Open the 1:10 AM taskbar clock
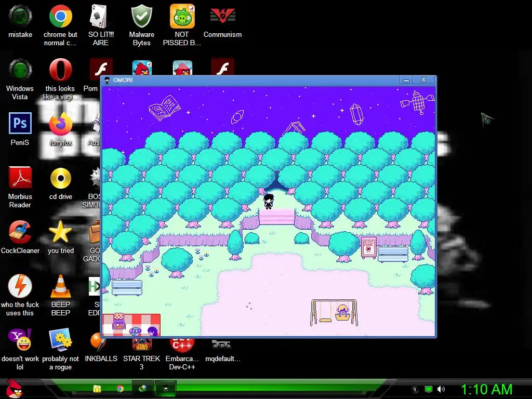 pos(486,389)
